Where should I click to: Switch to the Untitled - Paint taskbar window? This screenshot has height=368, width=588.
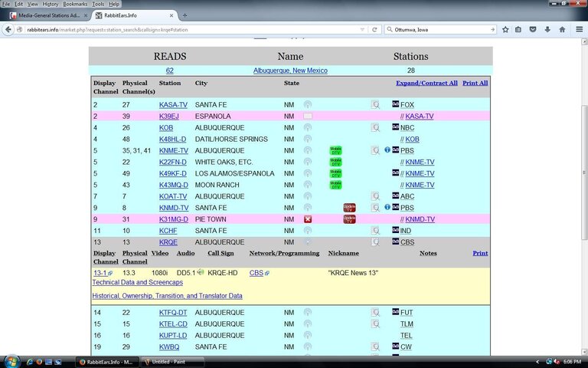pos(172,362)
